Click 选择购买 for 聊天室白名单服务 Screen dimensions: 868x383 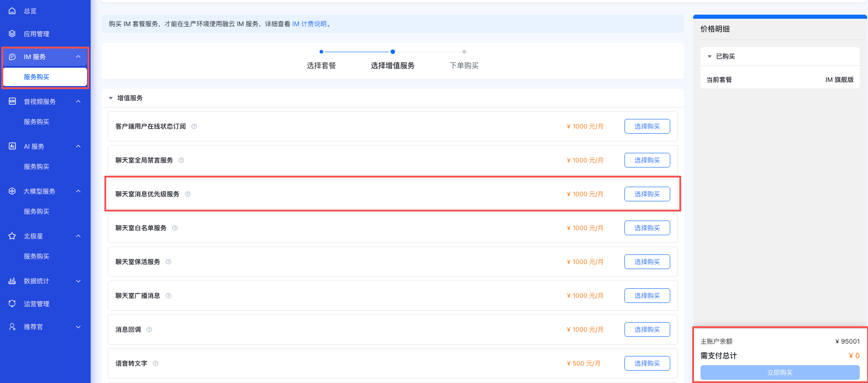pyautogui.click(x=647, y=228)
